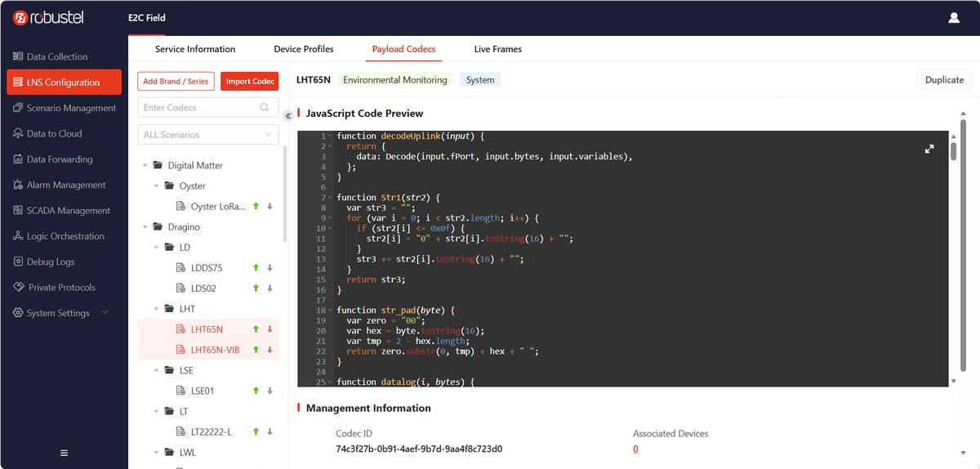This screenshot has height=469, width=980.
Task: Click the down arrow for Oyster LoRa codec
Action: pos(269,207)
